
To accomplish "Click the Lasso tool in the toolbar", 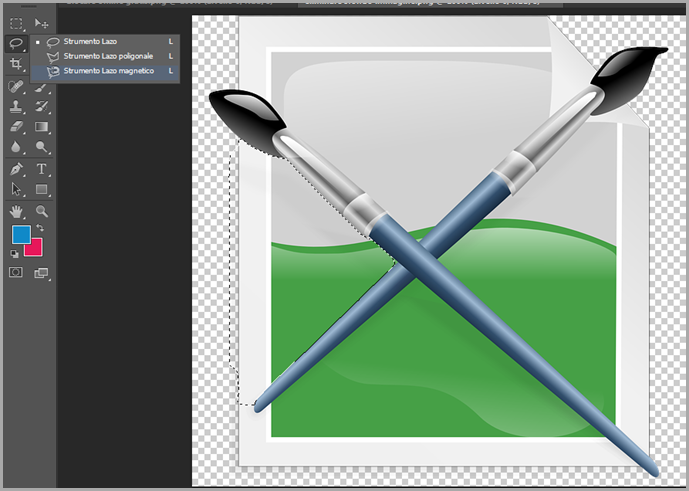I will pos(16,43).
